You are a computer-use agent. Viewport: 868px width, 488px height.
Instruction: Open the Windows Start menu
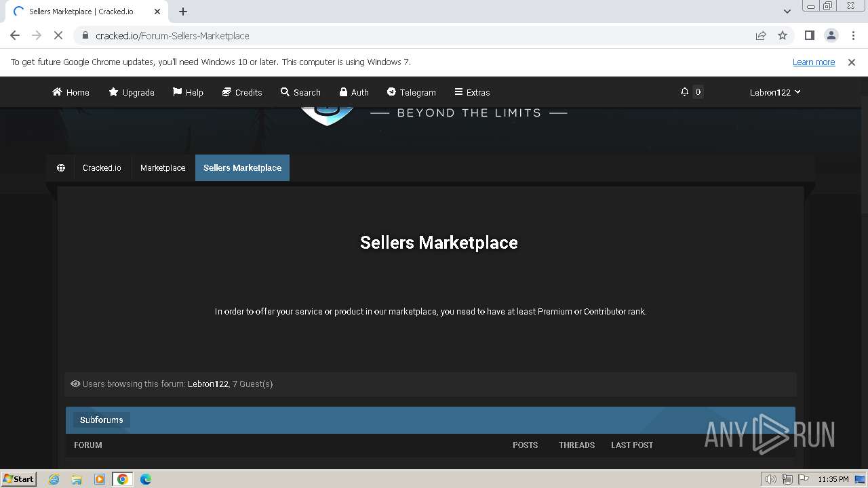[19, 479]
